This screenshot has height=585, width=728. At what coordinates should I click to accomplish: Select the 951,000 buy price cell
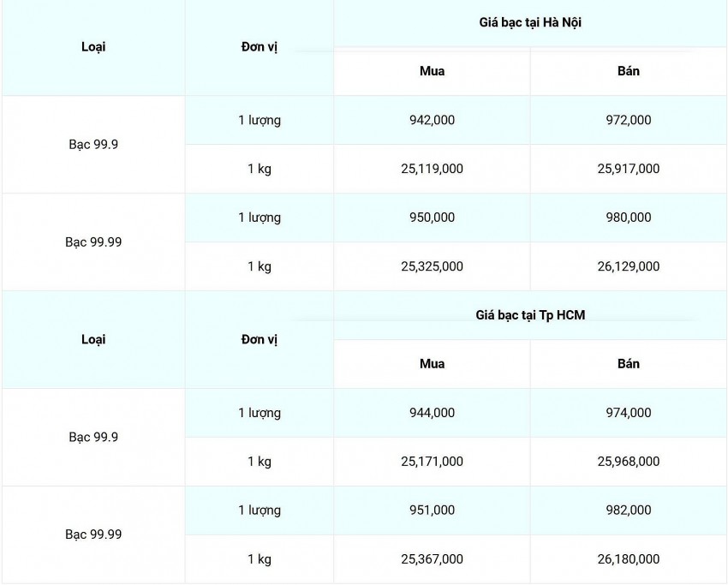(432, 510)
